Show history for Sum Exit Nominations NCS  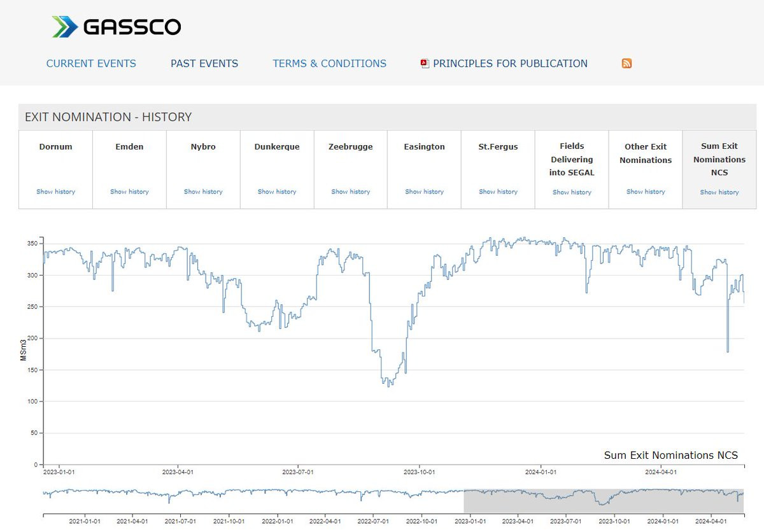(x=719, y=192)
